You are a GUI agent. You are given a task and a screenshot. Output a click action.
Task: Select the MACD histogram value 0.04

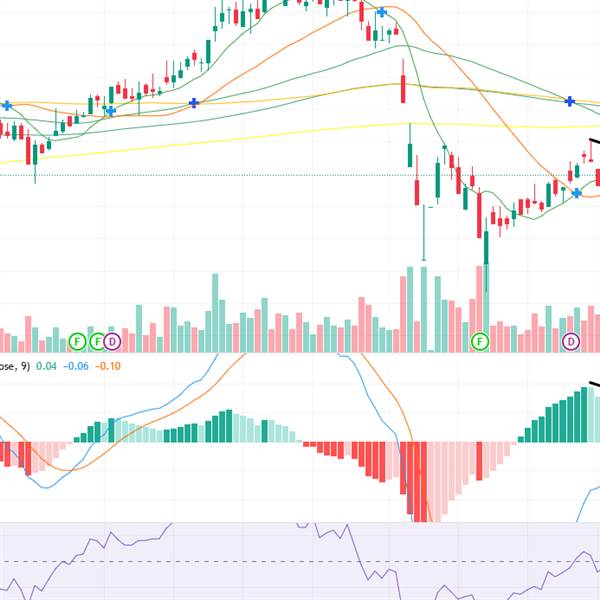[x=46, y=366]
